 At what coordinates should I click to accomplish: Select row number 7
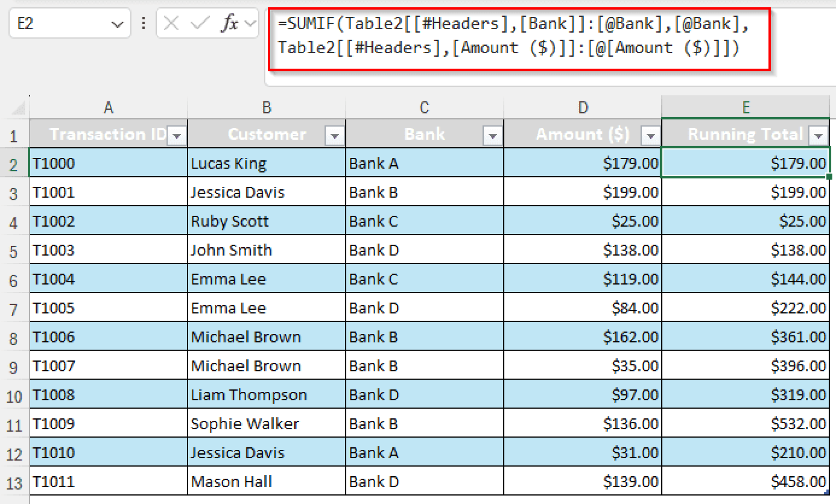click(x=14, y=308)
